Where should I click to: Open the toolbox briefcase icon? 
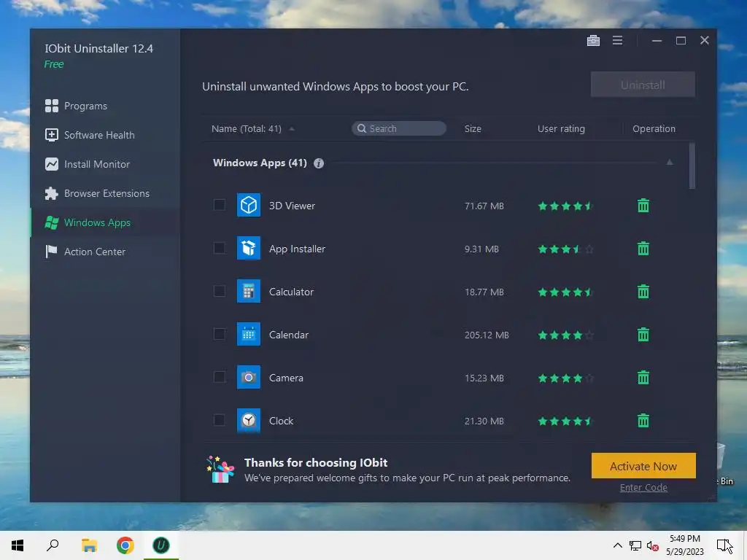pyautogui.click(x=593, y=41)
